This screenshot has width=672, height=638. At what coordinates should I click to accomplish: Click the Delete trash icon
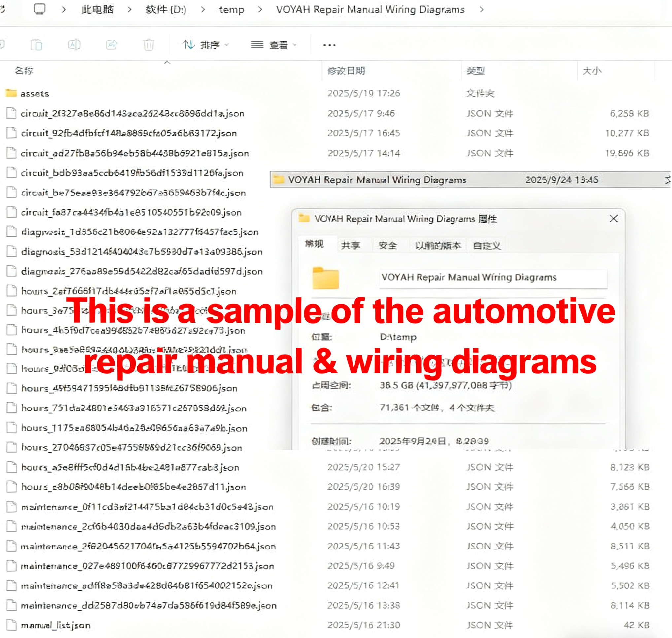(x=149, y=45)
